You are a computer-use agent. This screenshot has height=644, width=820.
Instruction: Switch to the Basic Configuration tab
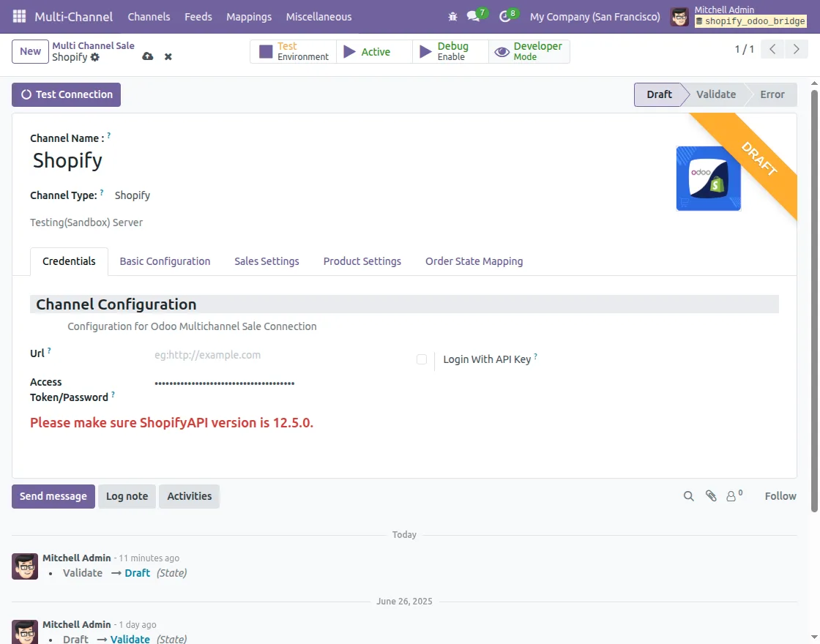pyautogui.click(x=165, y=261)
